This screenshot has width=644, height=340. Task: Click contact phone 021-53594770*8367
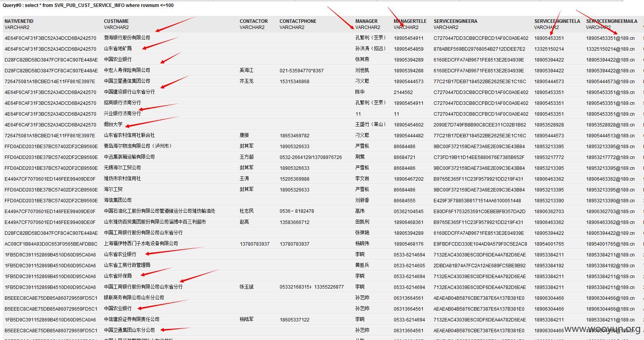[302, 71]
